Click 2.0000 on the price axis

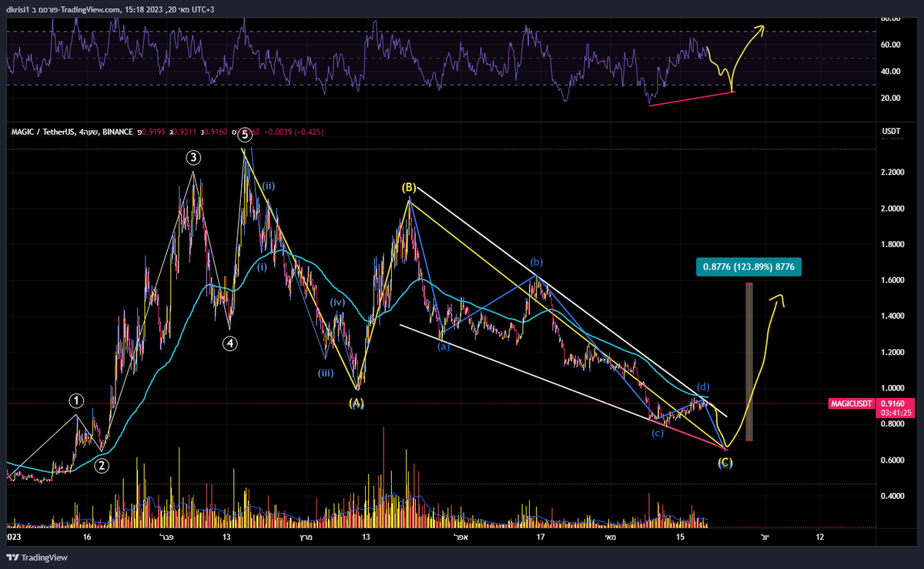click(893, 208)
